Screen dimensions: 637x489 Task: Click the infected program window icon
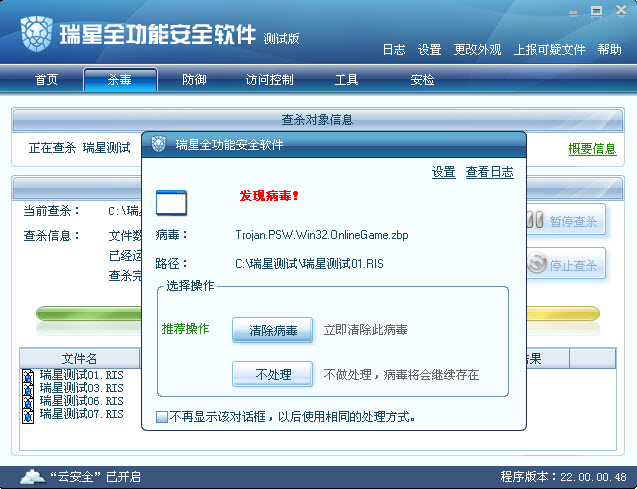171,202
